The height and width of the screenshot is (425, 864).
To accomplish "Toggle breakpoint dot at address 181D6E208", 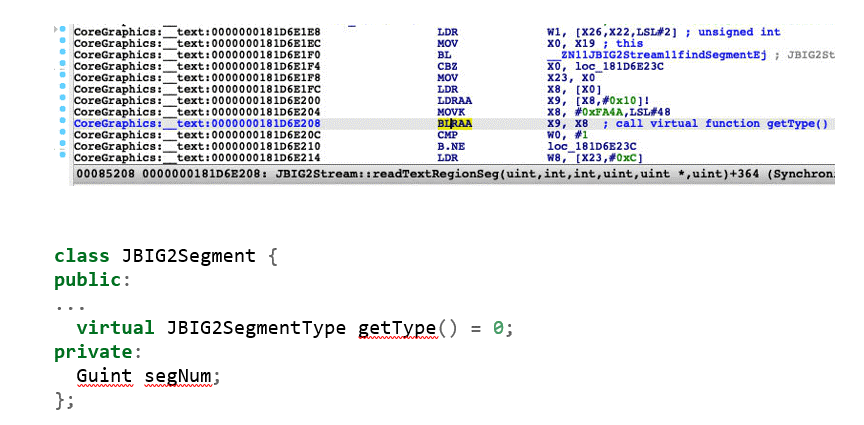I will pos(63,121).
